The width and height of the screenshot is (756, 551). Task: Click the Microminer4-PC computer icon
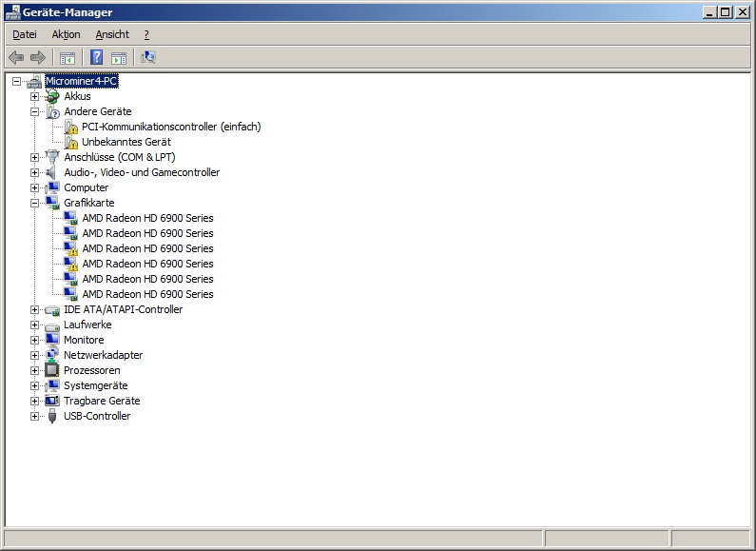(x=34, y=81)
